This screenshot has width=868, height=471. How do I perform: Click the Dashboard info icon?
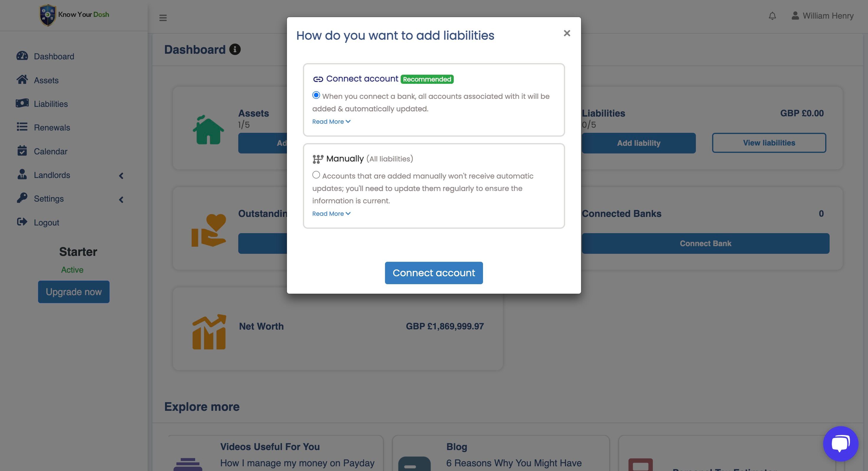click(235, 50)
